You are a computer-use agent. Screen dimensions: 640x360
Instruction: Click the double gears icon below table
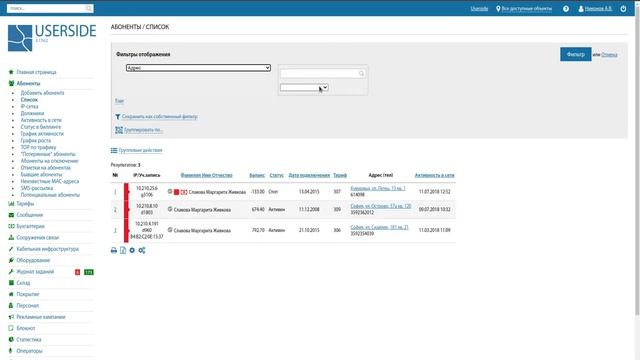click(x=142, y=250)
